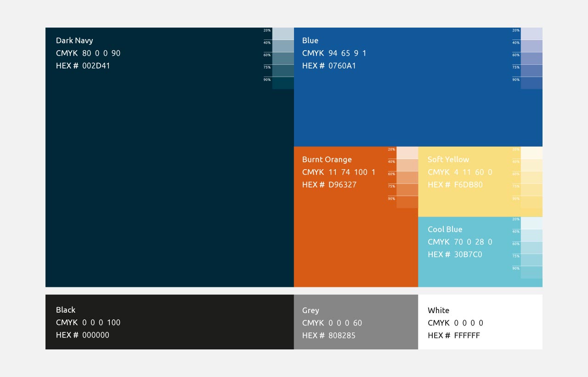The height and width of the screenshot is (377, 588).
Task: Click the 'HEX # FFFFFF' value
Action: coord(454,336)
